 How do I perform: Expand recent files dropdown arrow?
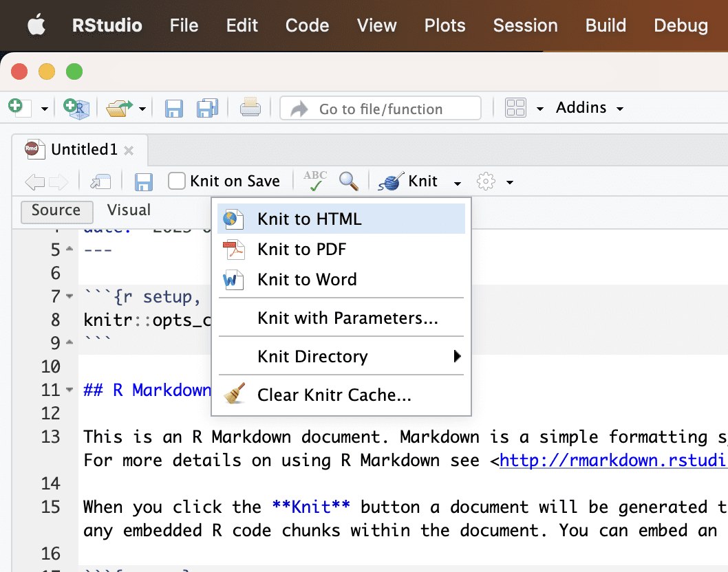(142, 109)
